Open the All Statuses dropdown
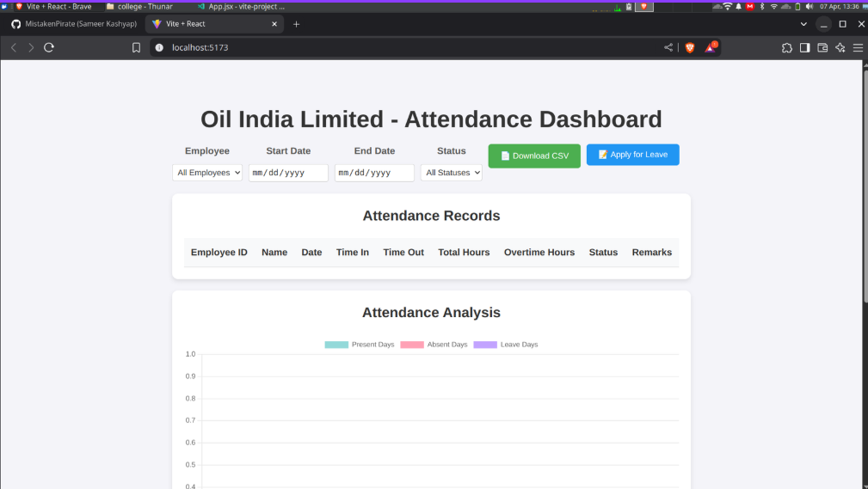This screenshot has height=489, width=868. coord(451,173)
